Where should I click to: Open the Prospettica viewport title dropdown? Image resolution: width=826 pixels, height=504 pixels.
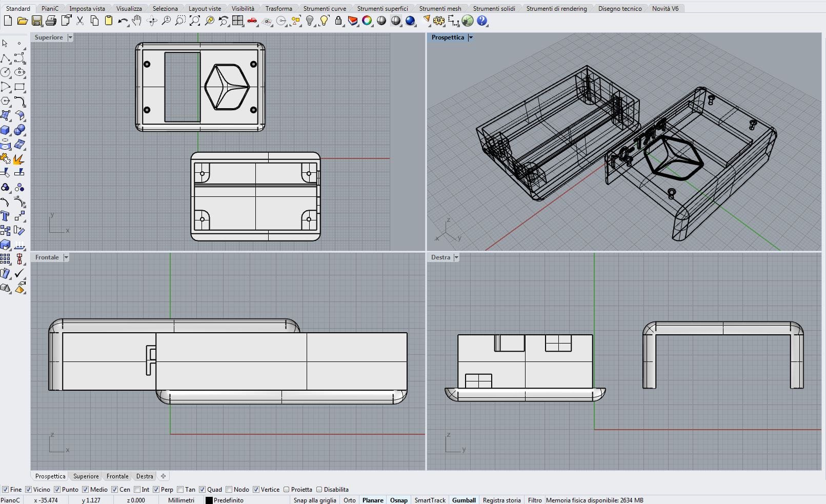coord(471,37)
